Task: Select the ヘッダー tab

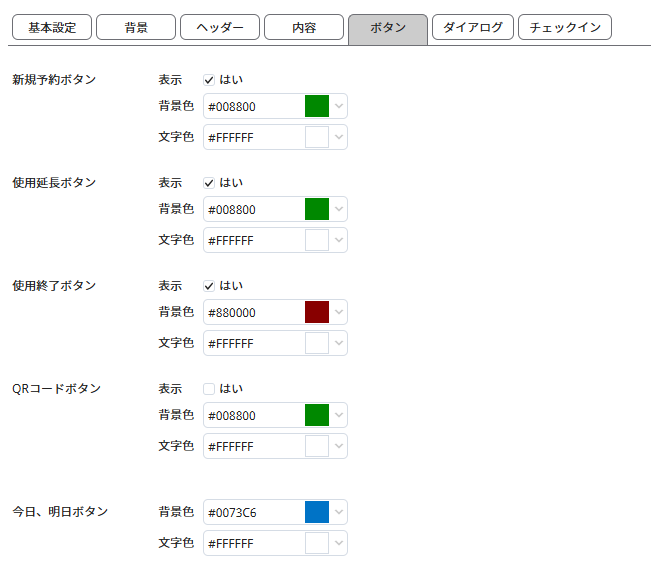Action: (219, 28)
